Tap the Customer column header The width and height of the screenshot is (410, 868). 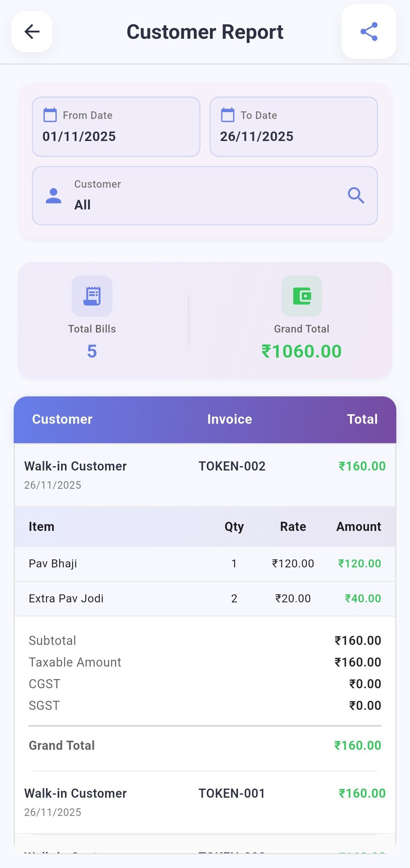(x=62, y=419)
